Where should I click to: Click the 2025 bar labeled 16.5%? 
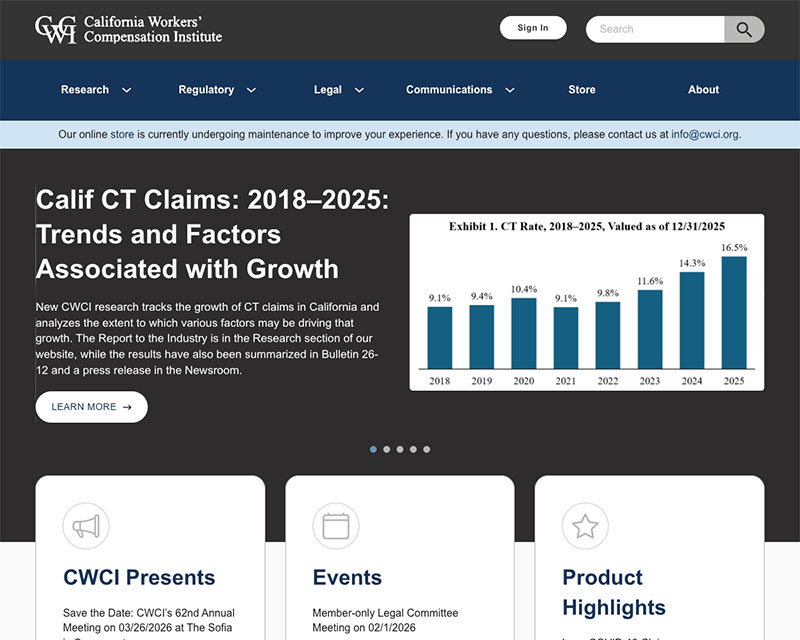click(x=734, y=312)
